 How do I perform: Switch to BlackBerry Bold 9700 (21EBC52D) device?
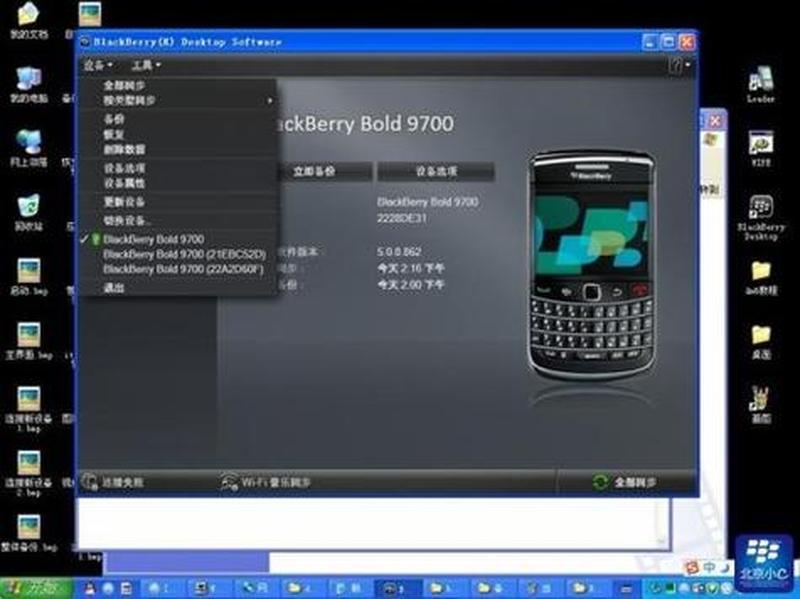coord(184,254)
